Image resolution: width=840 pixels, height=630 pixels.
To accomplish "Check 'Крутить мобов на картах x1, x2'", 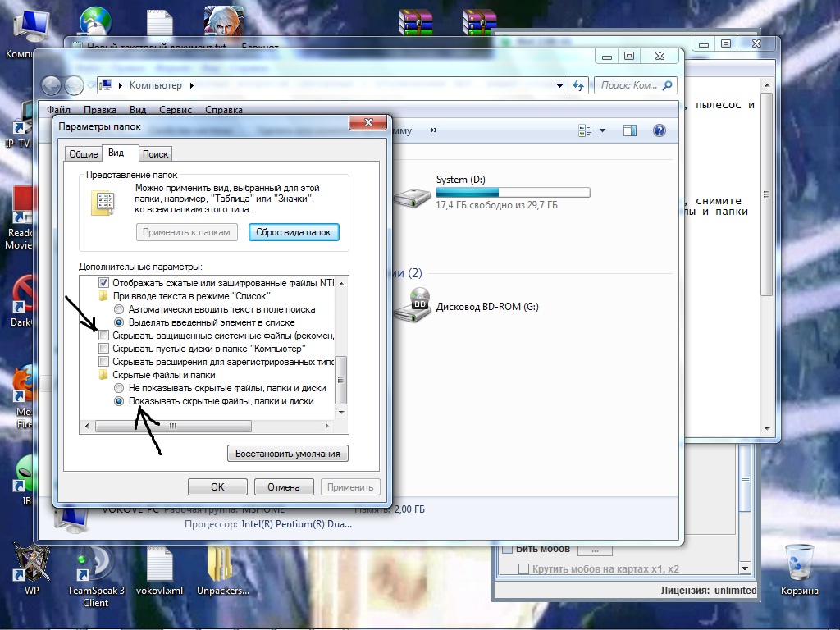I will 524,569.
